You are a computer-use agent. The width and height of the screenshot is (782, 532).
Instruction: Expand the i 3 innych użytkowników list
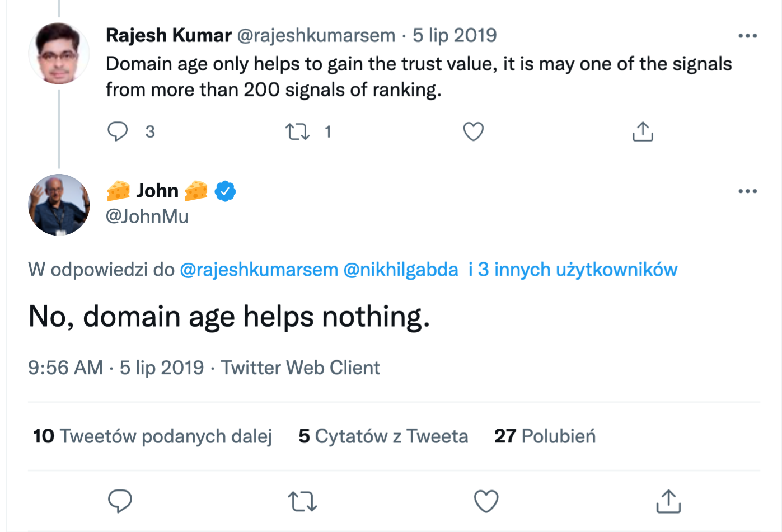(573, 270)
